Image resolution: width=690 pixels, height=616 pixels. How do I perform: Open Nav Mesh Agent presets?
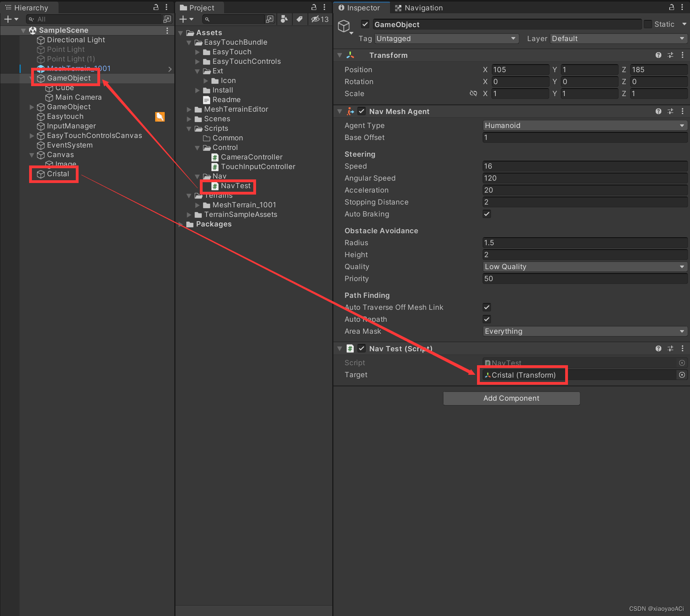coord(670,111)
